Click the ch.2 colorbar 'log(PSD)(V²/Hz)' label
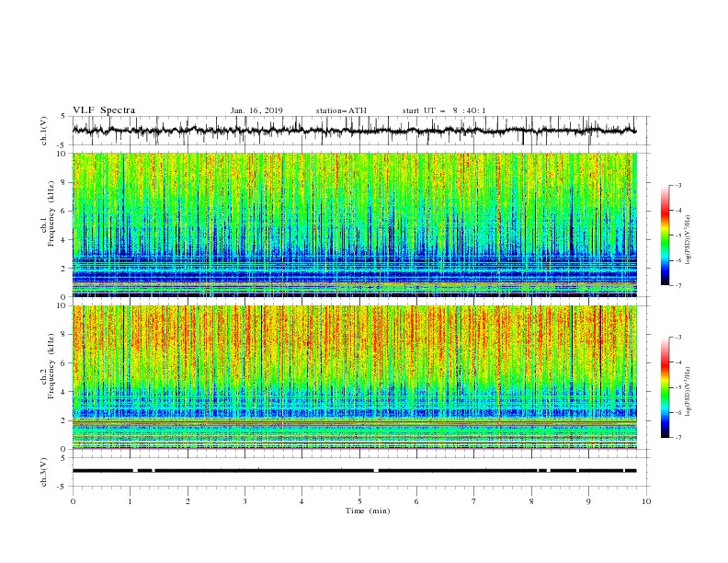Viewport: 728px width, 563px height. [688, 392]
